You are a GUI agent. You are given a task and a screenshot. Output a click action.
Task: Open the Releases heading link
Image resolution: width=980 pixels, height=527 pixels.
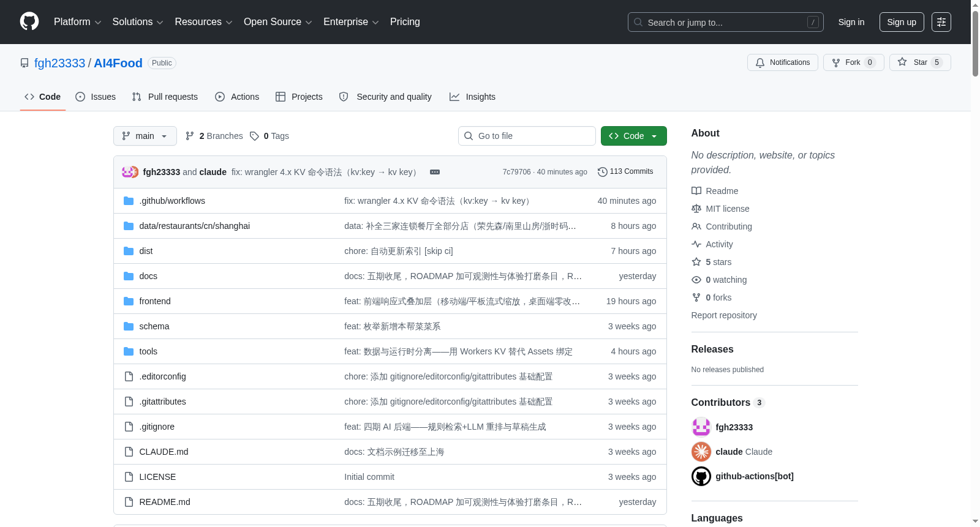coord(712,349)
